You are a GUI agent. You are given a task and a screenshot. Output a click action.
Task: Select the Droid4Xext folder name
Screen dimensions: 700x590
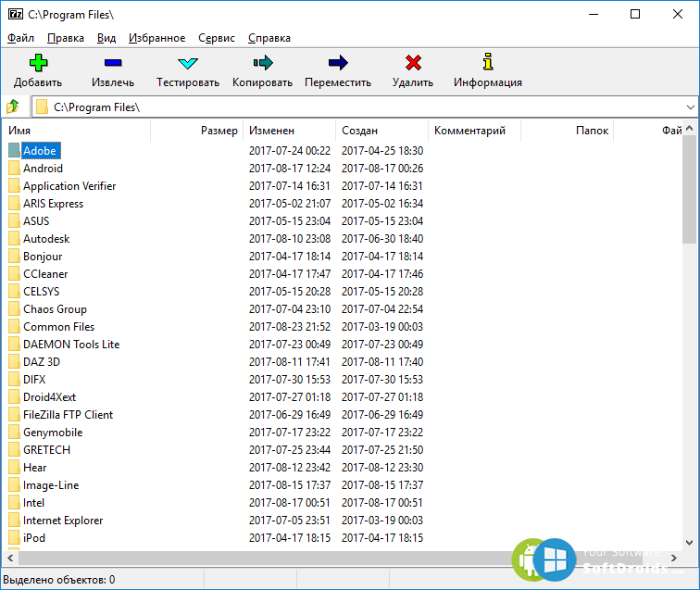tap(50, 397)
